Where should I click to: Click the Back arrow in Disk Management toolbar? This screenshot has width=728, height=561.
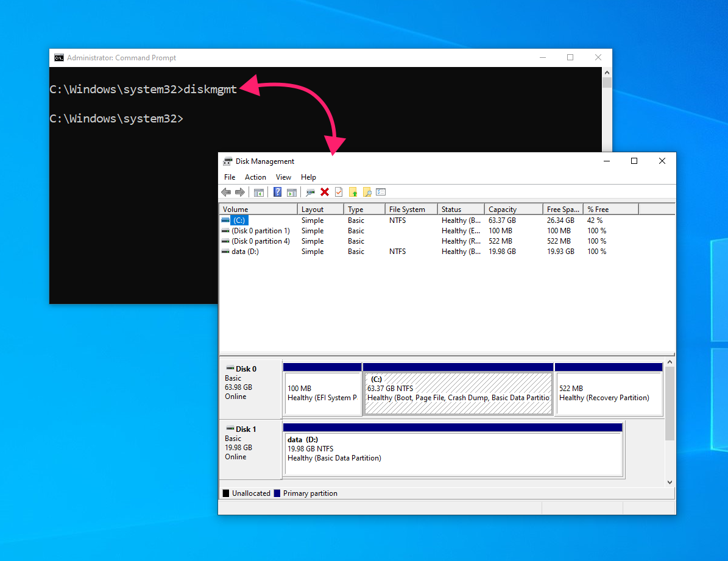tap(226, 192)
